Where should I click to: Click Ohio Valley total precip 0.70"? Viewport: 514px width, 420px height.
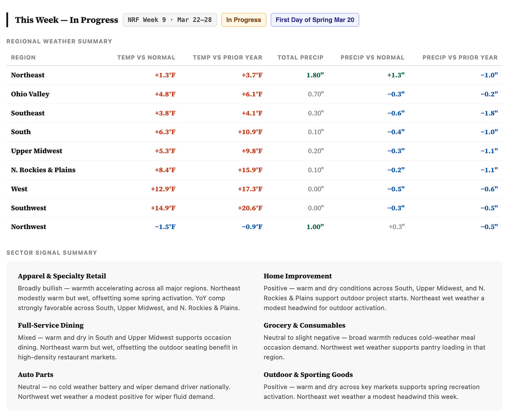pos(316,94)
